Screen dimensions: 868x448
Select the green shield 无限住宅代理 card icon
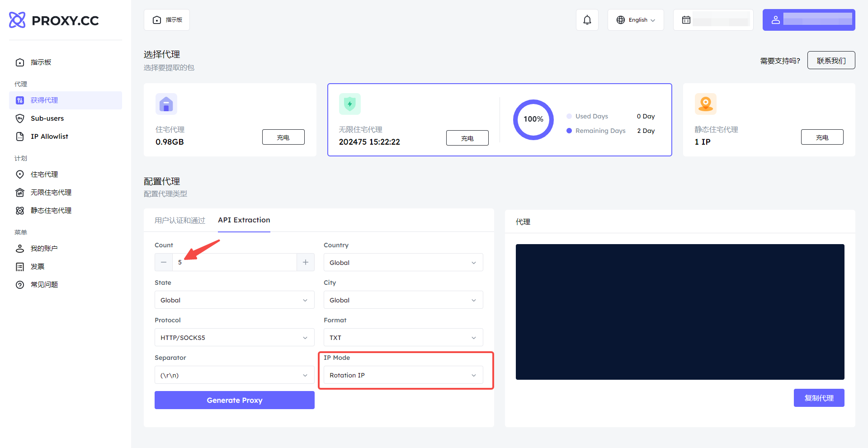350,104
